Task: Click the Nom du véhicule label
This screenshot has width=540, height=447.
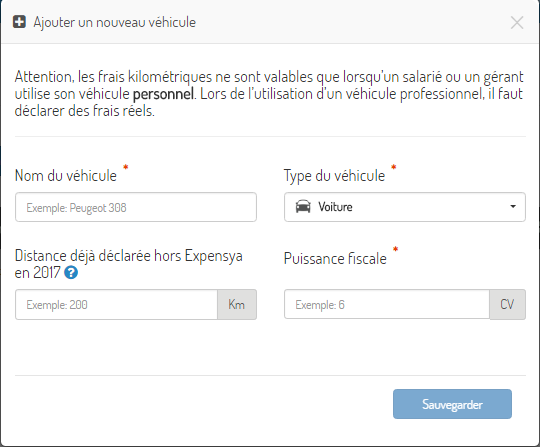Action: pyautogui.click(x=66, y=176)
